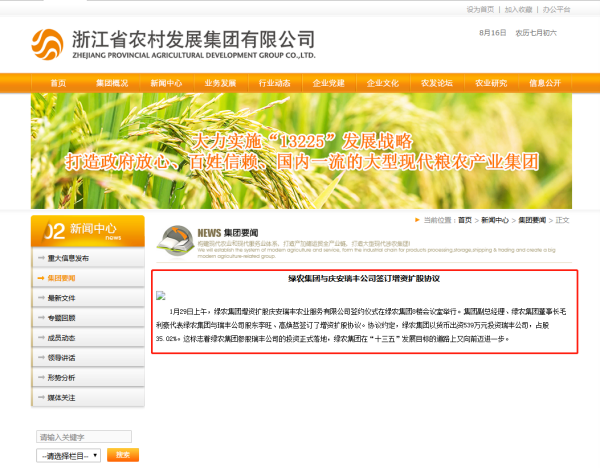Click the 加入收藏 link at top
This screenshot has height=468, width=600.
pyautogui.click(x=518, y=9)
